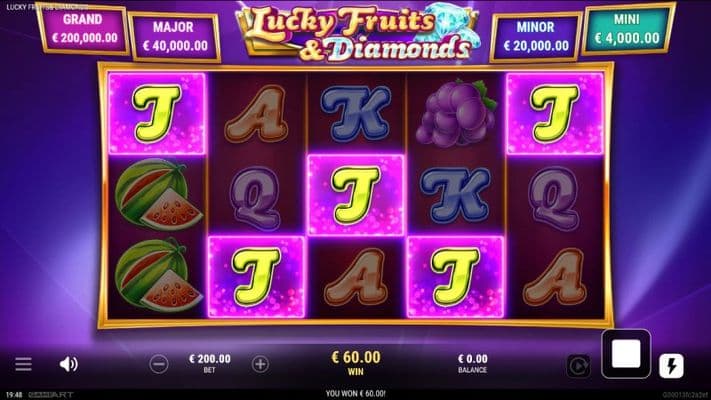Image resolution: width=711 pixels, height=400 pixels.
Task: Click the upper watermelon symbol
Action: point(157,194)
